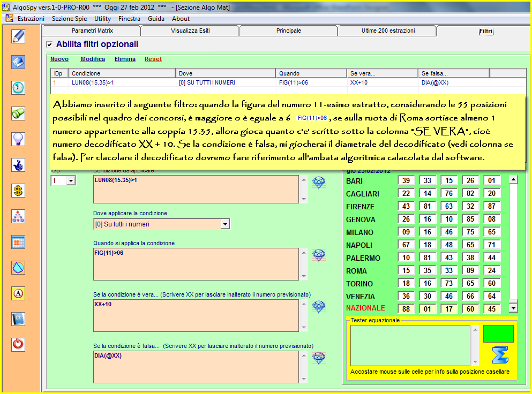Click the Se falsa... column header

[454, 73]
